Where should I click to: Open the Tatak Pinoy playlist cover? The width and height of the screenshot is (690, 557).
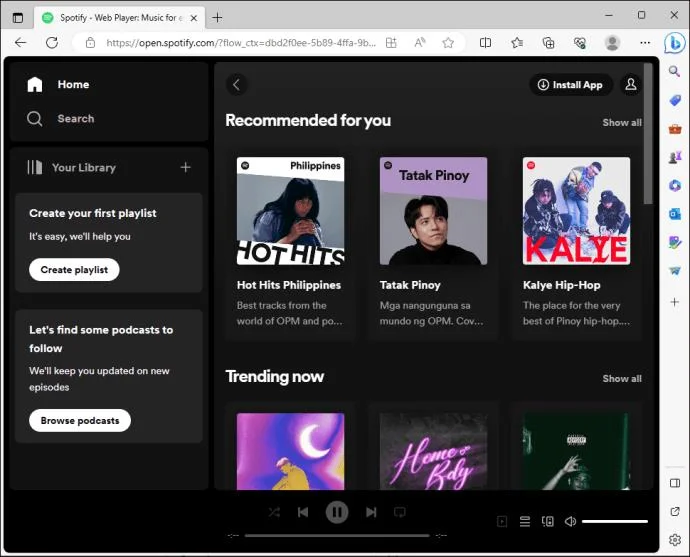[433, 211]
